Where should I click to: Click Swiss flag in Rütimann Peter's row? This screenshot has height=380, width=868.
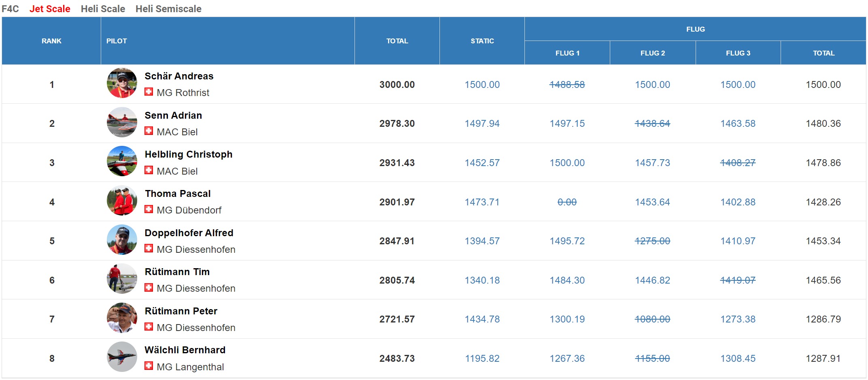149,327
